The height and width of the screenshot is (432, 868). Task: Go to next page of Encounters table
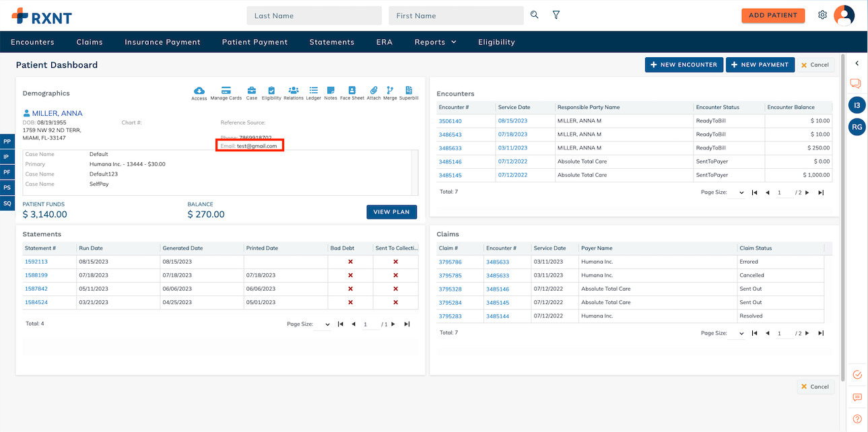coord(807,192)
